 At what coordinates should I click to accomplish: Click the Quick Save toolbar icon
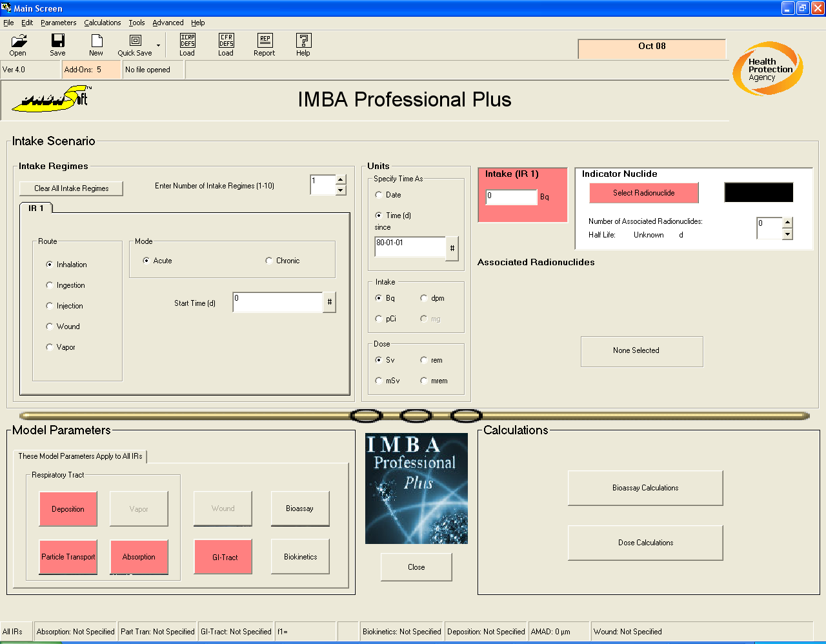click(x=135, y=45)
